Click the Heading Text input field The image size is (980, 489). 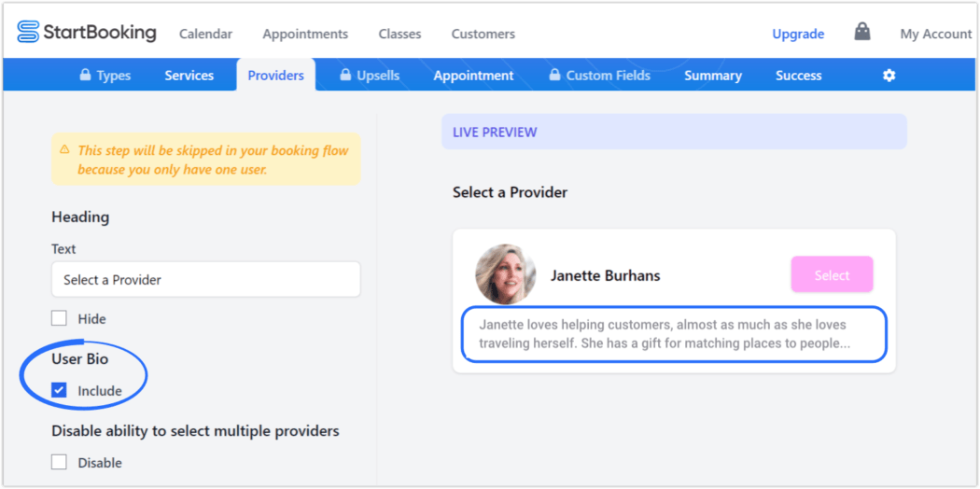pyautogui.click(x=205, y=279)
